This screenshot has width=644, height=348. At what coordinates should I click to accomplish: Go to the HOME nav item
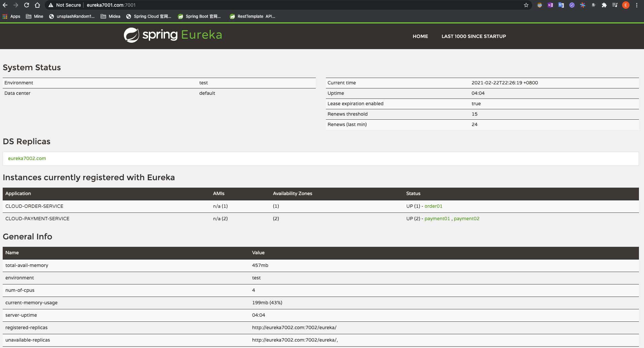click(x=420, y=36)
